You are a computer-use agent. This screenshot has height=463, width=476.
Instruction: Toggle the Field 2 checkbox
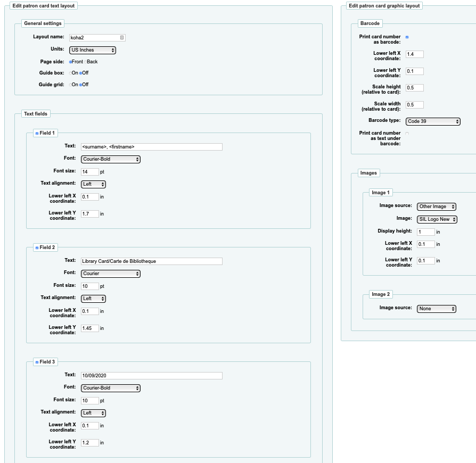(37, 247)
